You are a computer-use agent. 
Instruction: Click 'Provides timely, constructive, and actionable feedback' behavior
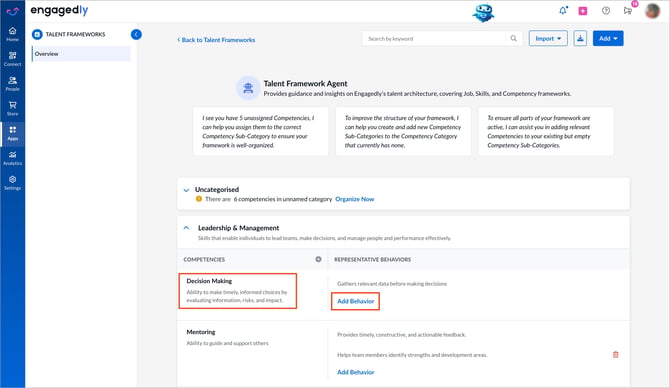[401, 335]
